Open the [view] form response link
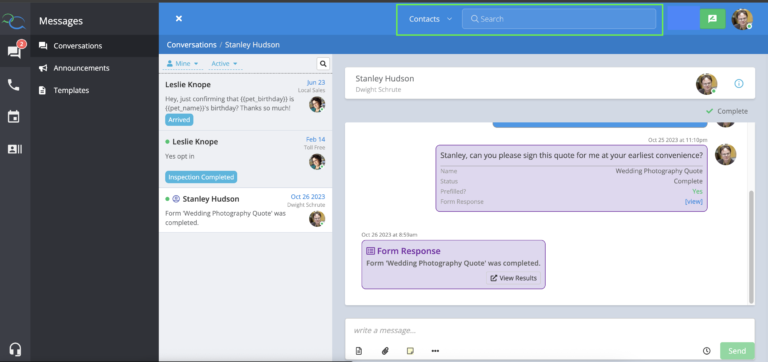Screen dimensions: 768x362 point(694,201)
